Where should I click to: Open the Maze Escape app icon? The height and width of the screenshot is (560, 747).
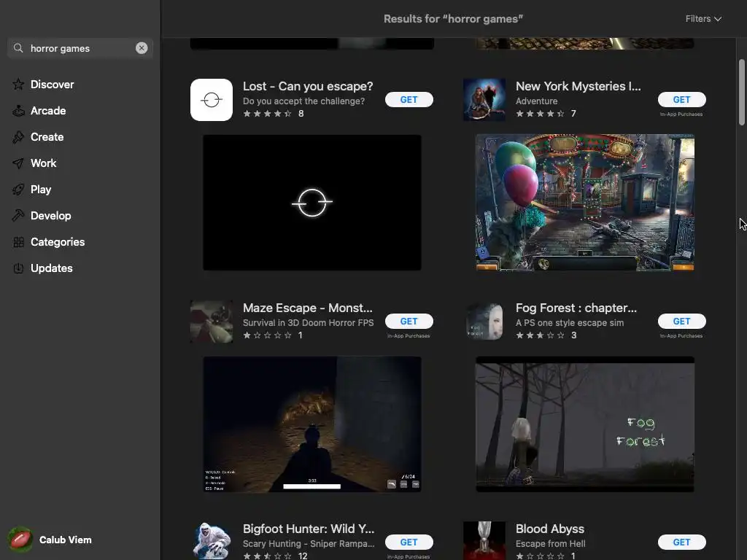[212, 322]
